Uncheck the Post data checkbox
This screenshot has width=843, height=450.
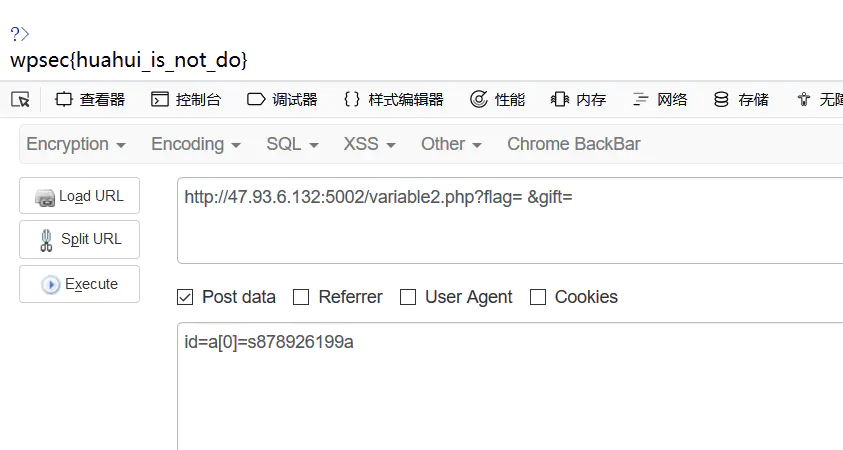185,297
